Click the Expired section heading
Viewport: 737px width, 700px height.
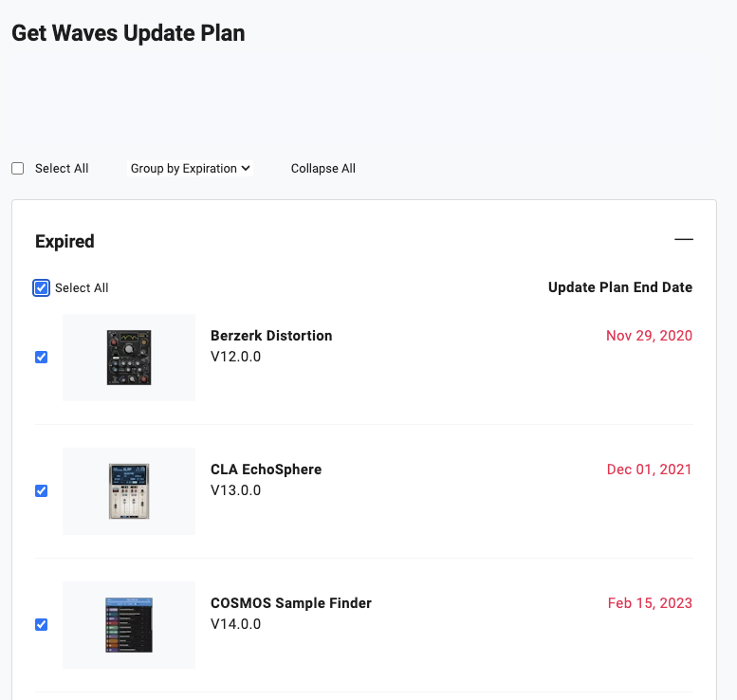64,242
